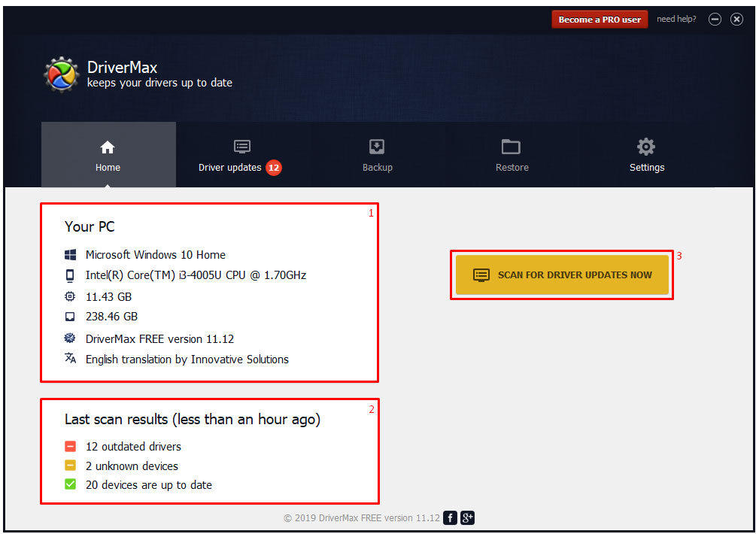756x534 pixels.
Task: Open the need help? link
Action: 676,20
